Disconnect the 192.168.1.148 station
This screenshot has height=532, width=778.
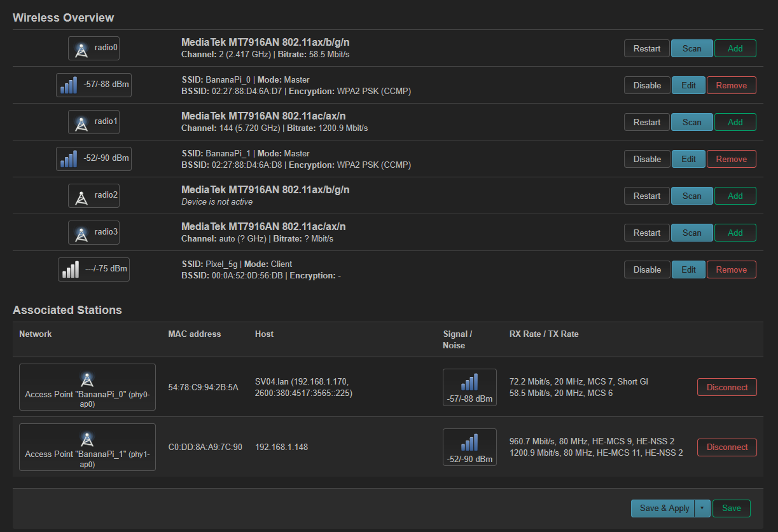point(727,447)
